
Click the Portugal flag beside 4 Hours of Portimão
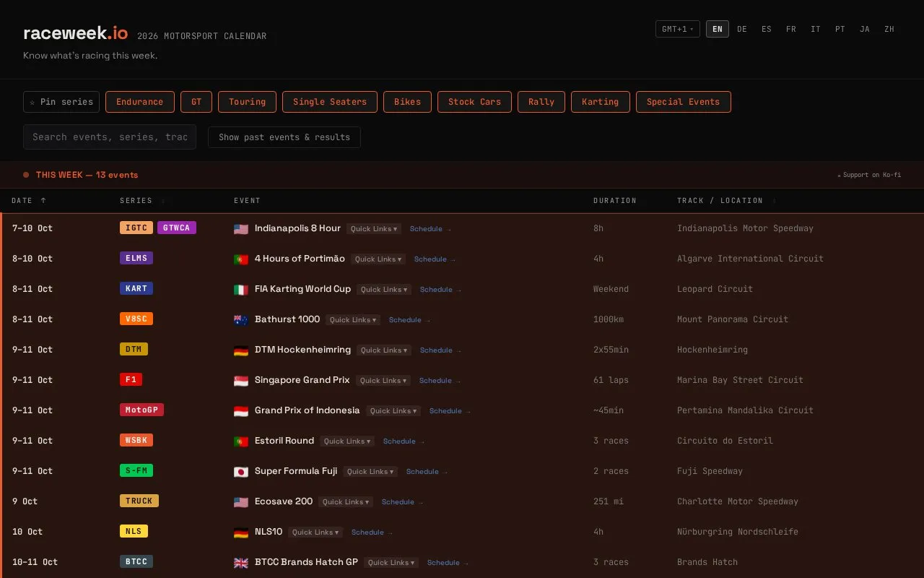(241, 259)
